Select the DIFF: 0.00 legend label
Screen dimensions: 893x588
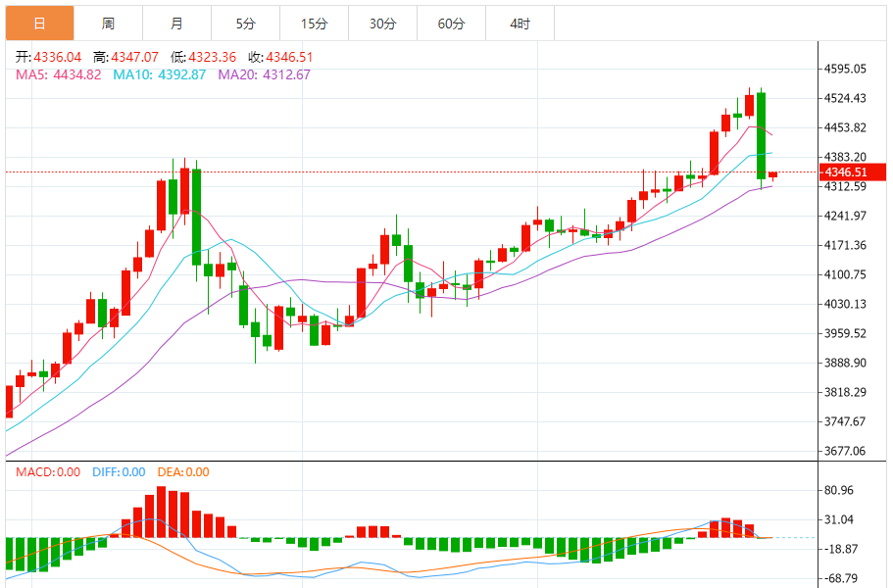119,472
